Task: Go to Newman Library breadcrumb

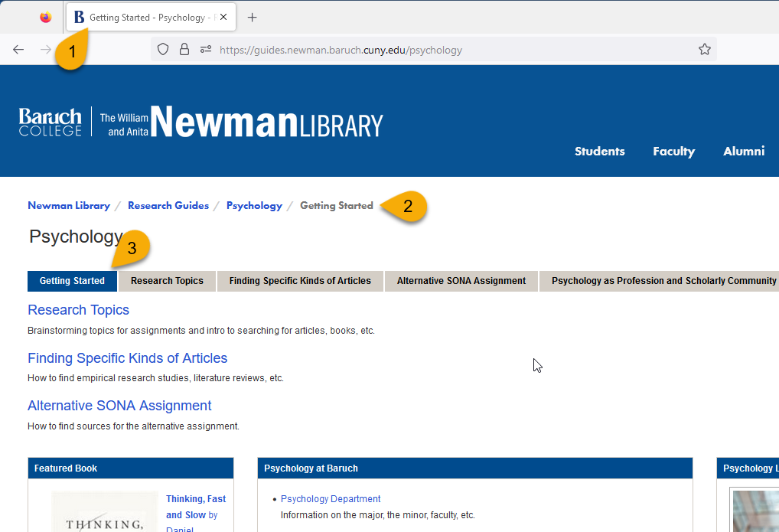Action: coord(69,205)
